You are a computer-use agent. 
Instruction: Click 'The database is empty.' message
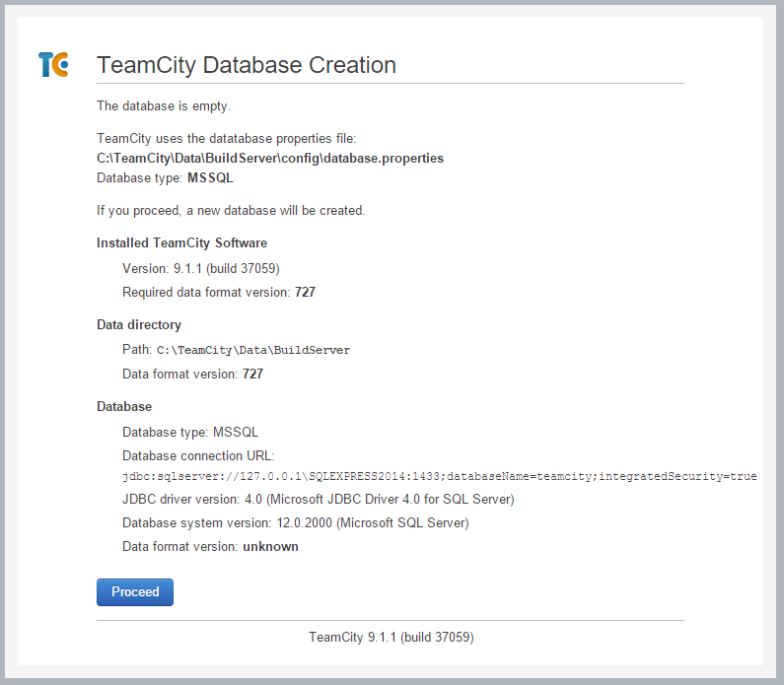[164, 105]
